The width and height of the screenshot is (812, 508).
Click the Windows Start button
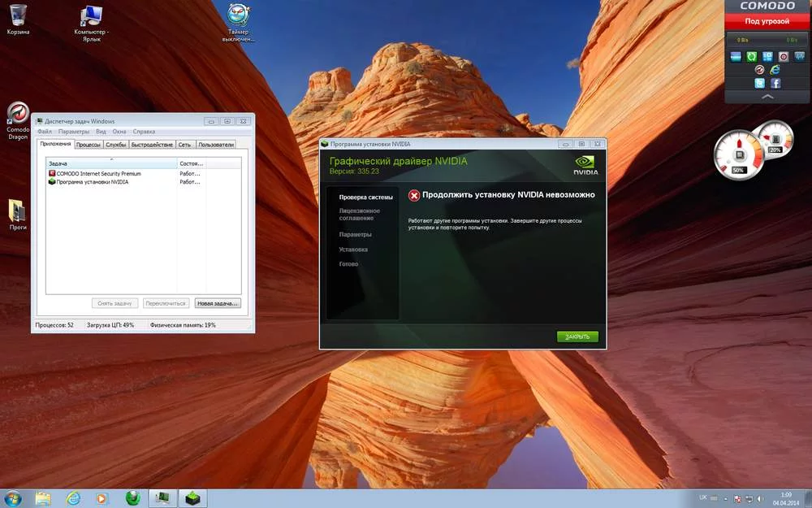[12, 499]
